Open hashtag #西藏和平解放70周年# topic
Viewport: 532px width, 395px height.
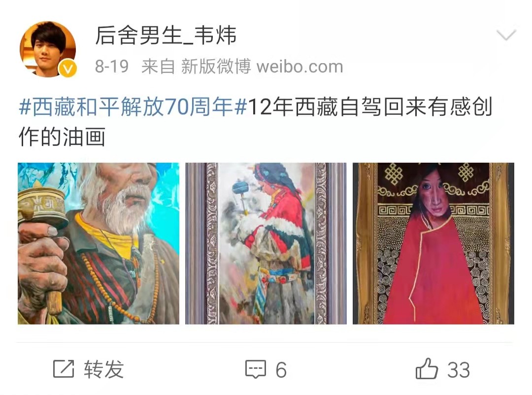(x=133, y=107)
